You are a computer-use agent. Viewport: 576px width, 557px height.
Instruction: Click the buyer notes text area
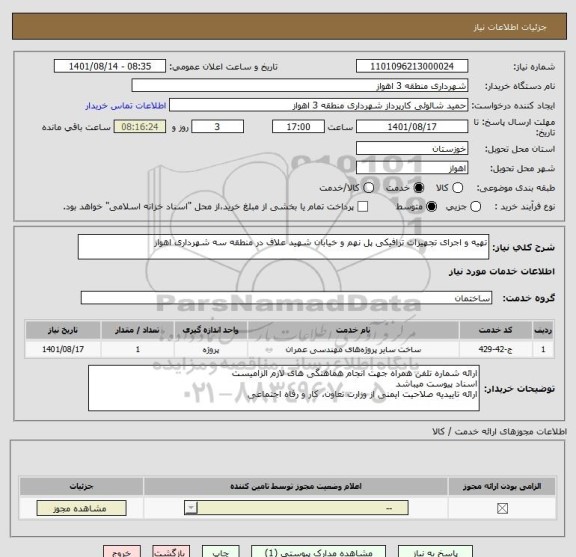pyautogui.click(x=284, y=388)
